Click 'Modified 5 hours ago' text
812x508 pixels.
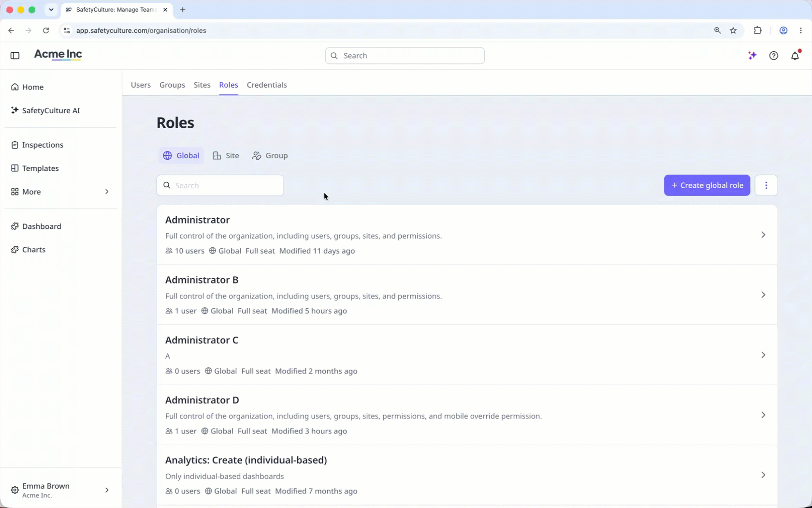309,311
